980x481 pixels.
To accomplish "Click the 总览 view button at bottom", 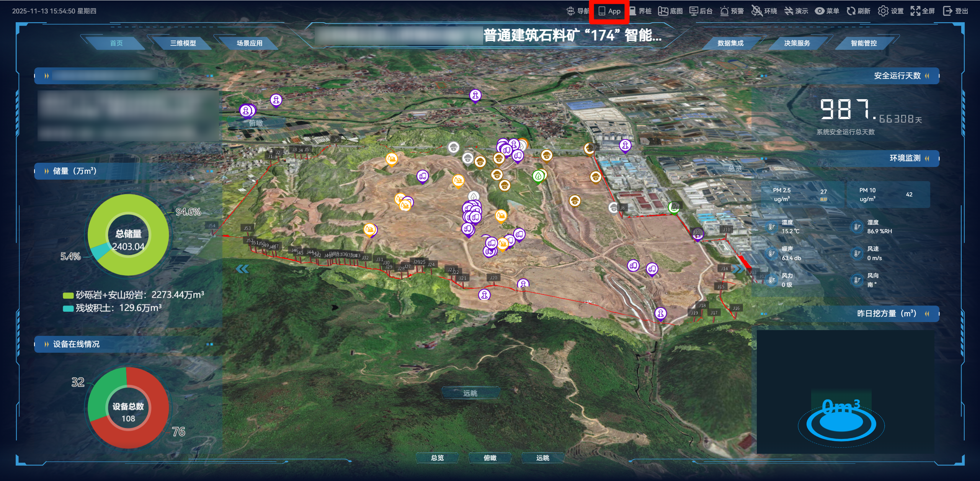I will pyautogui.click(x=437, y=458).
